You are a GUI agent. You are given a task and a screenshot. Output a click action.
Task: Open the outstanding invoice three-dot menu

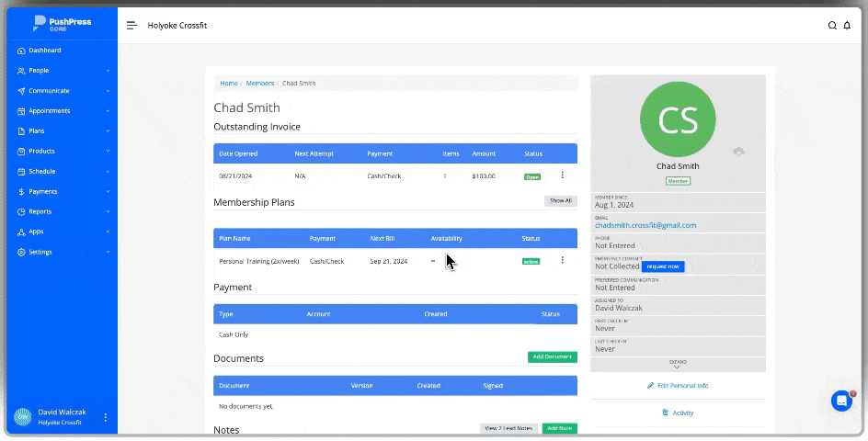[x=562, y=175]
